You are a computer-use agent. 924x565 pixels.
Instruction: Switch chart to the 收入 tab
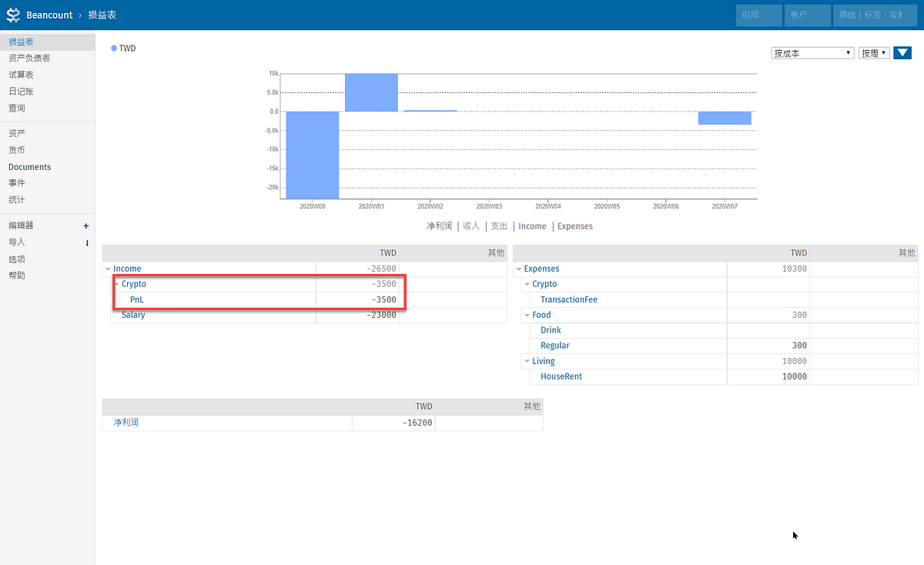pyautogui.click(x=471, y=226)
